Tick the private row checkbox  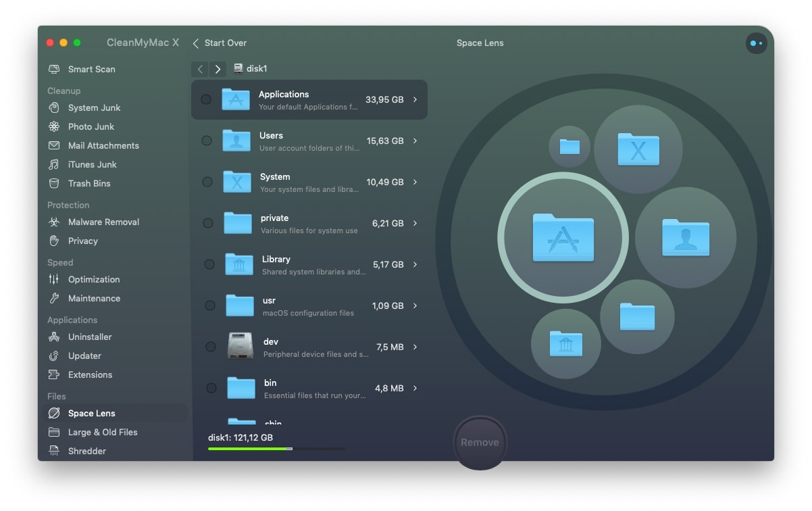(208, 223)
